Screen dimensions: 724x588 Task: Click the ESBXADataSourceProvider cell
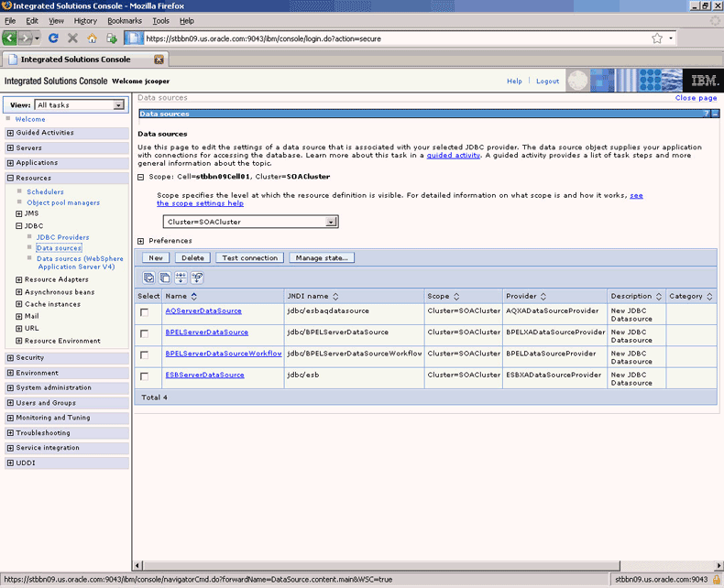(x=555, y=378)
